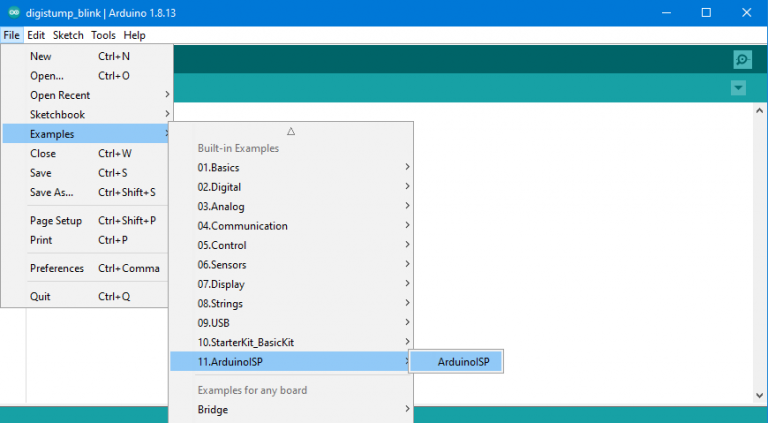This screenshot has height=423, width=768.
Task: Maximize the Arduino window
Action: click(x=706, y=13)
